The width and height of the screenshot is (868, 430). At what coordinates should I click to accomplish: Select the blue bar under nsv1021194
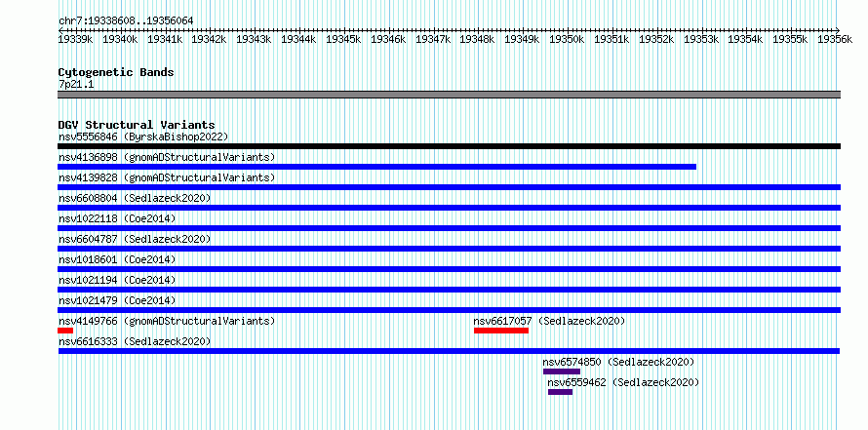coord(449,290)
